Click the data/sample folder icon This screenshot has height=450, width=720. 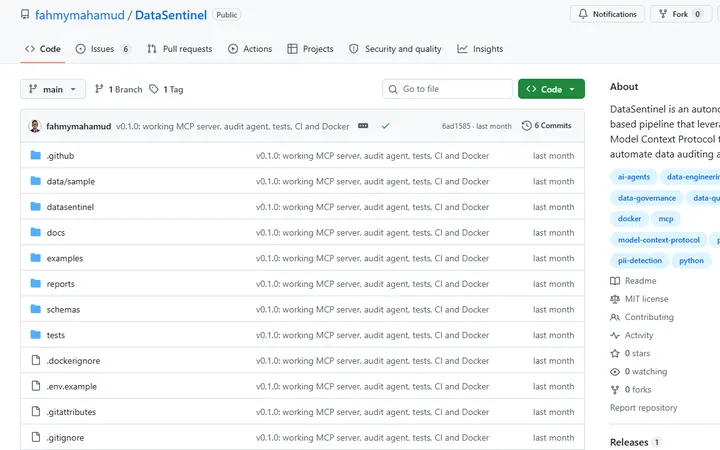pyautogui.click(x=35, y=181)
